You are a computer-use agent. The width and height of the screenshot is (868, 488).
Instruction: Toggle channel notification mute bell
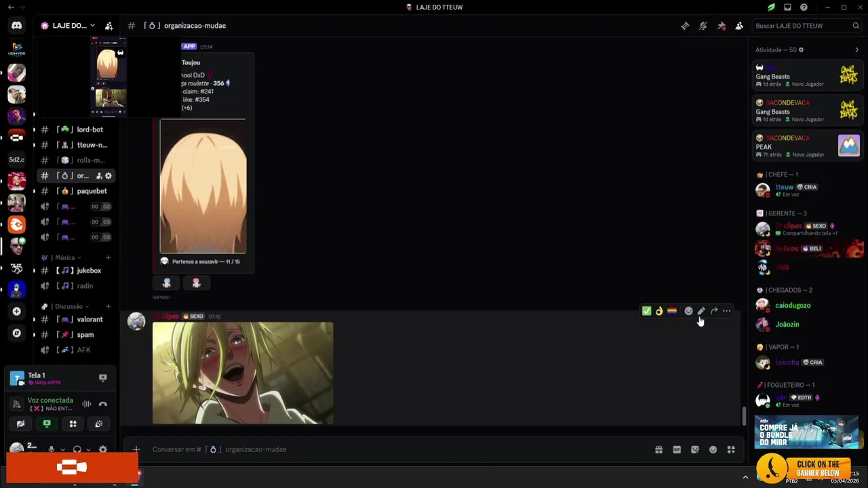click(703, 26)
